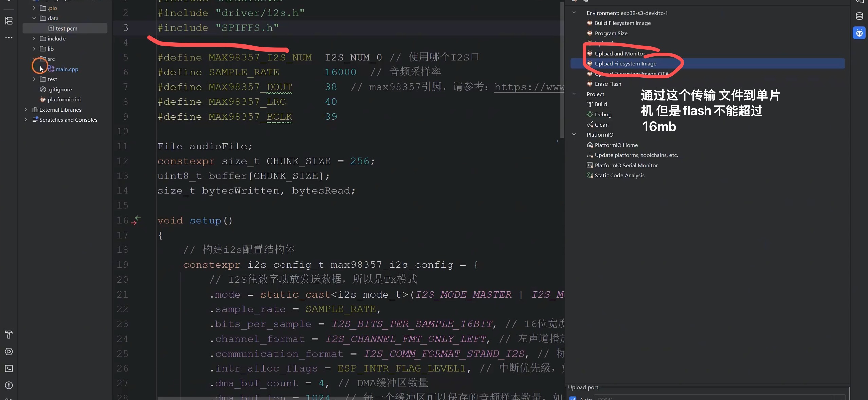The image size is (868, 400).
Task: Open platformio.ini file
Action: pos(64,100)
